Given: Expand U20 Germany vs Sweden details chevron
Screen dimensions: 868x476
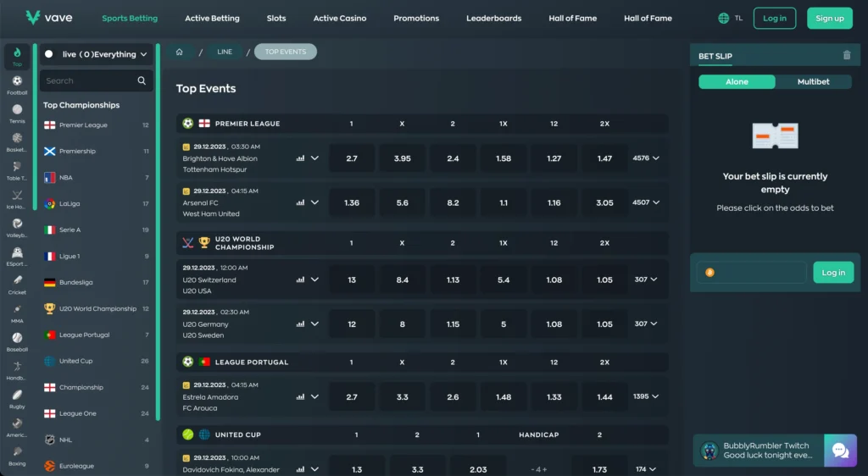Looking at the screenshot, I should [x=314, y=324].
